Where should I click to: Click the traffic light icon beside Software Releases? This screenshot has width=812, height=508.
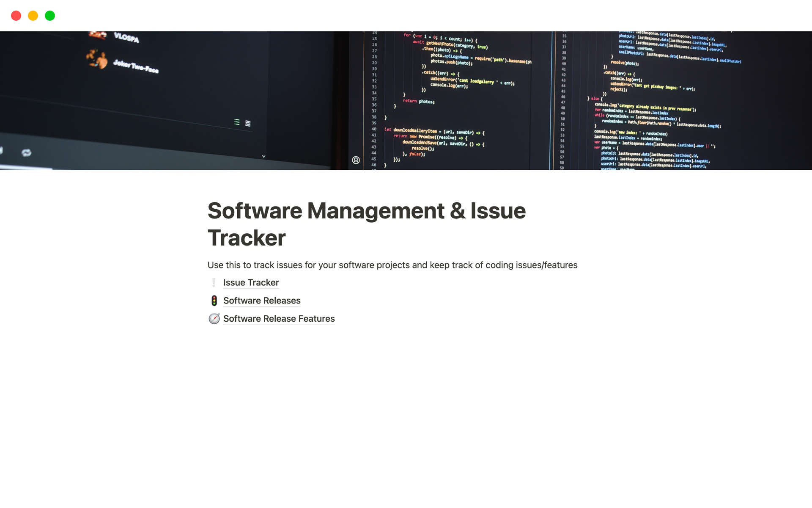pos(214,301)
